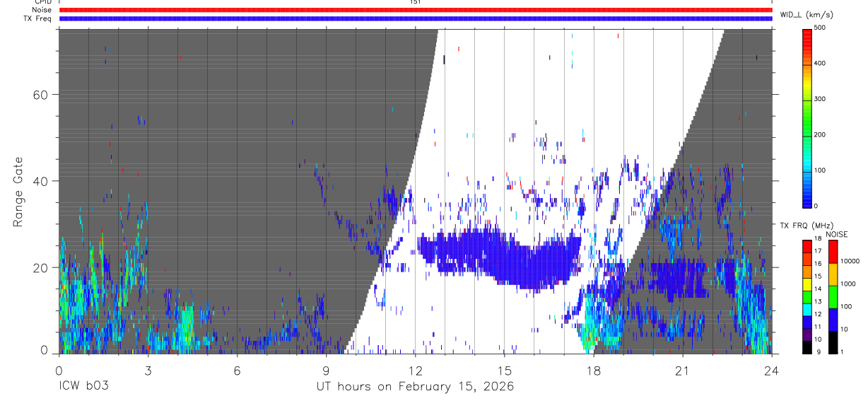Click the 'TX FRQ (MHz)' legend title
Screen dimensions: 868x401
point(809,226)
